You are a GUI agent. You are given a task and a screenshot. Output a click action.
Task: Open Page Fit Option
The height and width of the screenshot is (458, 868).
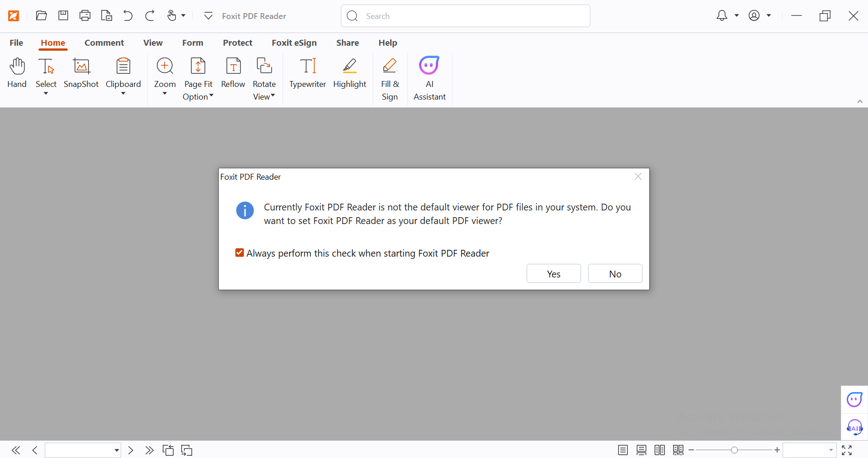click(x=198, y=79)
